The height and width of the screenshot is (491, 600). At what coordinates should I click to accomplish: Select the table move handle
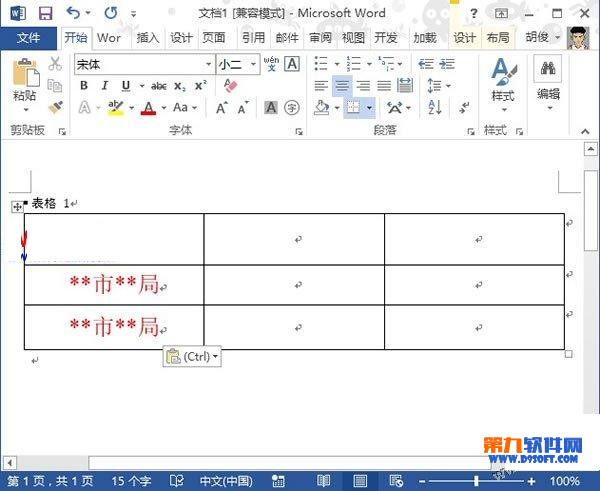[x=16, y=207]
